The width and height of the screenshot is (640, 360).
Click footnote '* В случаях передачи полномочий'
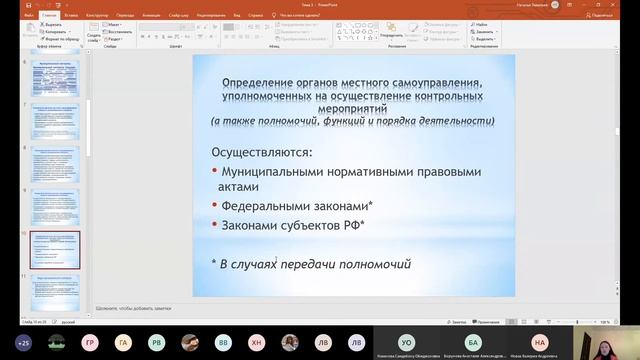click(x=311, y=264)
